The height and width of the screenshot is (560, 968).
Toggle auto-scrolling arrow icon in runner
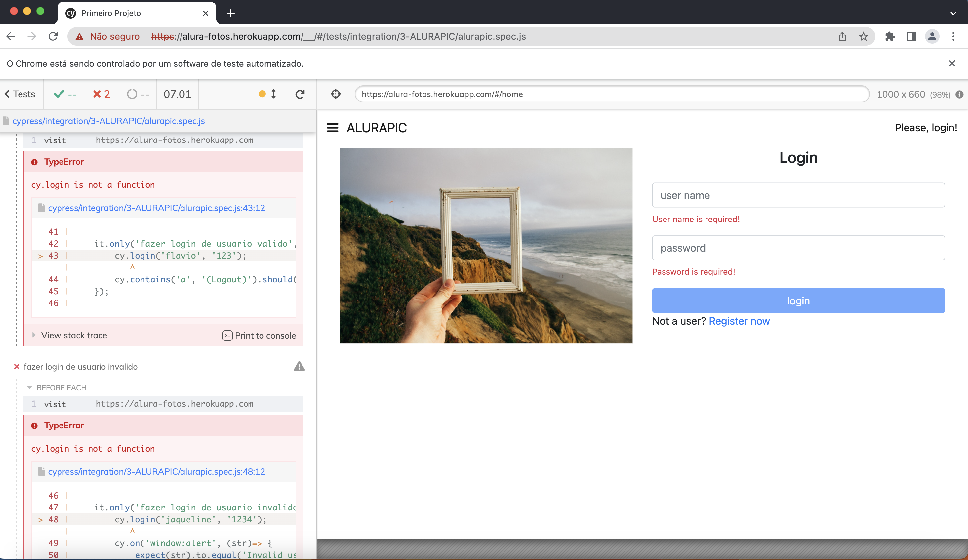click(273, 94)
